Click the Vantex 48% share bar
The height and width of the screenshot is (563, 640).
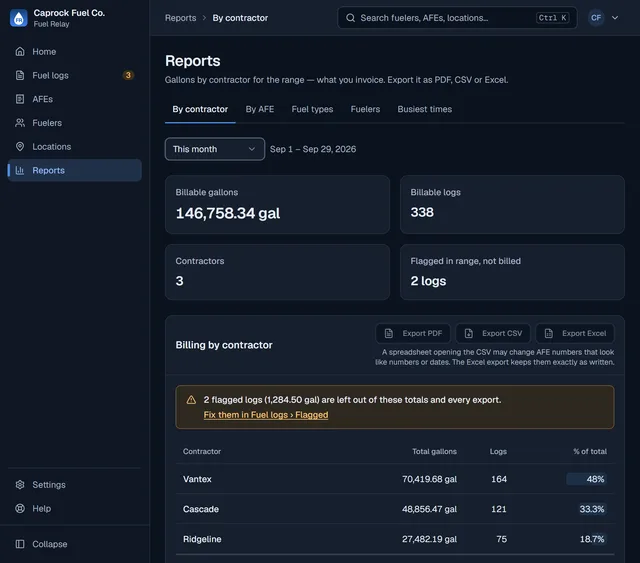point(586,479)
